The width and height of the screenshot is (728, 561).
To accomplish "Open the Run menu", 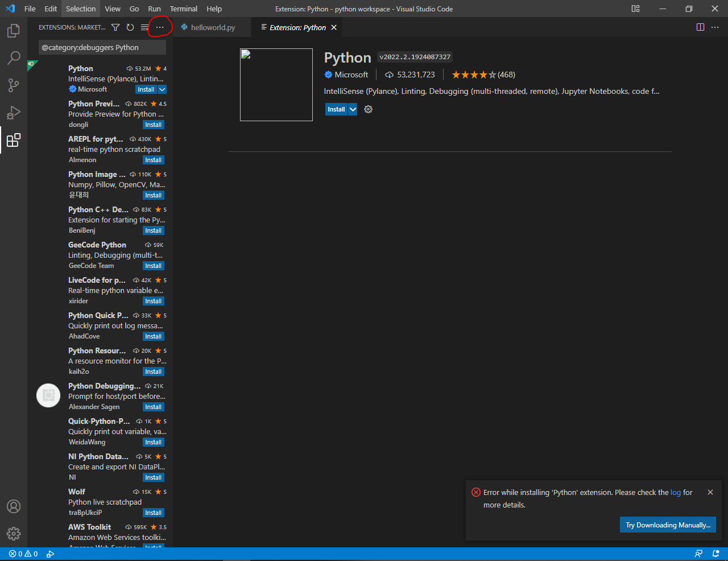I will [x=154, y=9].
